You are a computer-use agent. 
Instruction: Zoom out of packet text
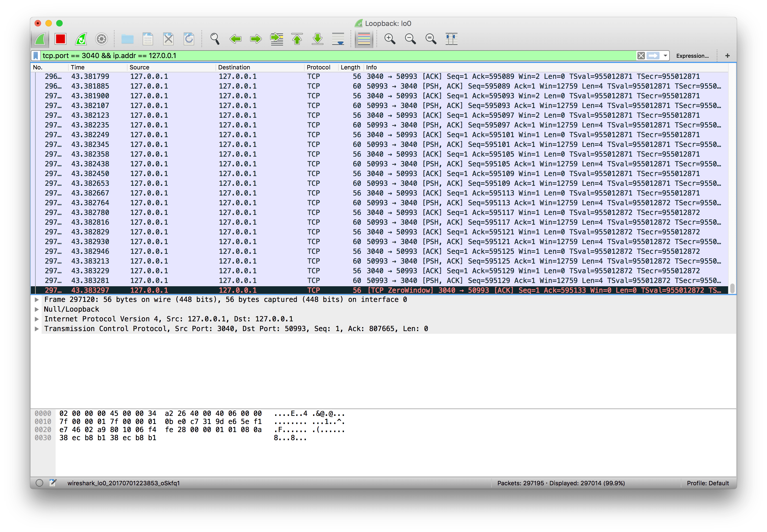click(410, 39)
